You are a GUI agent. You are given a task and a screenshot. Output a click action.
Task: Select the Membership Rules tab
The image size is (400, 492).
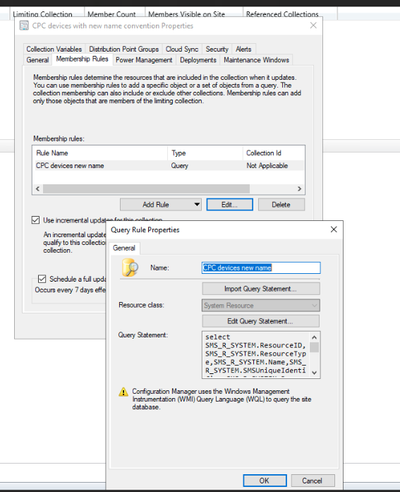pyautogui.click(x=82, y=59)
